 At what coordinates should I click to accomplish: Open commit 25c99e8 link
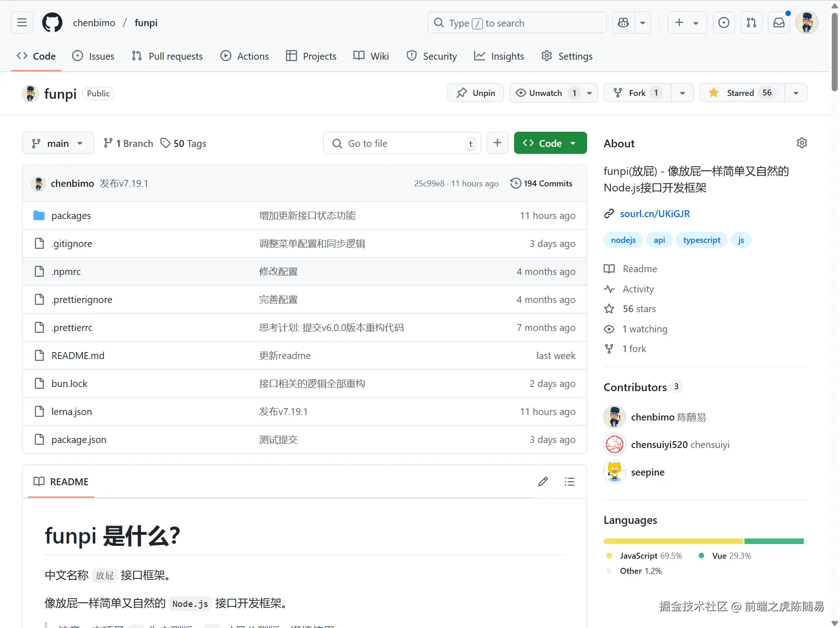tap(429, 184)
